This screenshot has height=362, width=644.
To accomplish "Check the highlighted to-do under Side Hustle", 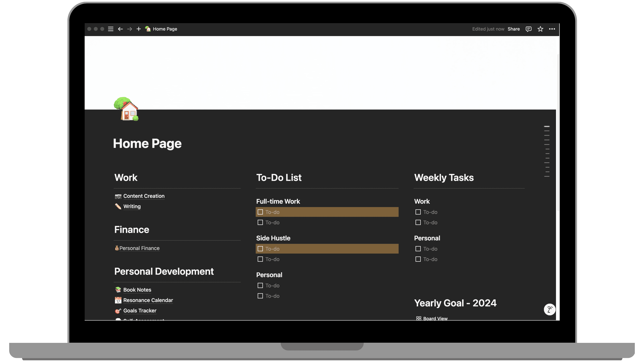I will [260, 249].
